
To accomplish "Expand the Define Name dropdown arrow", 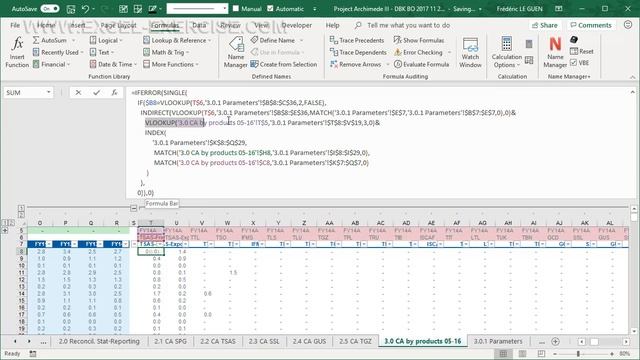I will tap(302, 40).
